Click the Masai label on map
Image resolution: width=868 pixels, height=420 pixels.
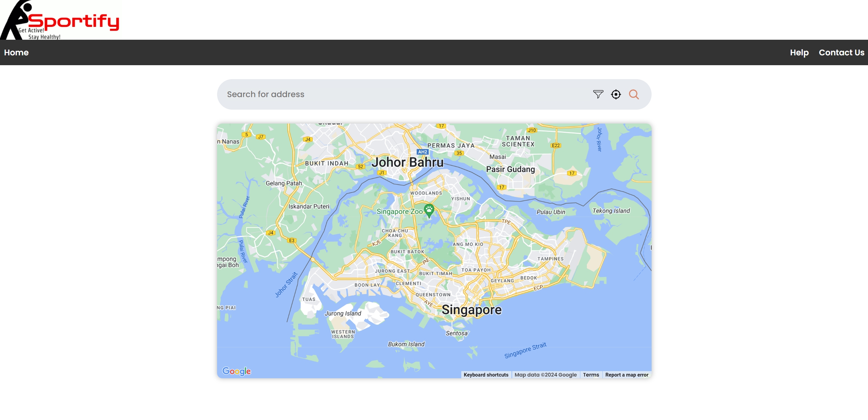[498, 157]
